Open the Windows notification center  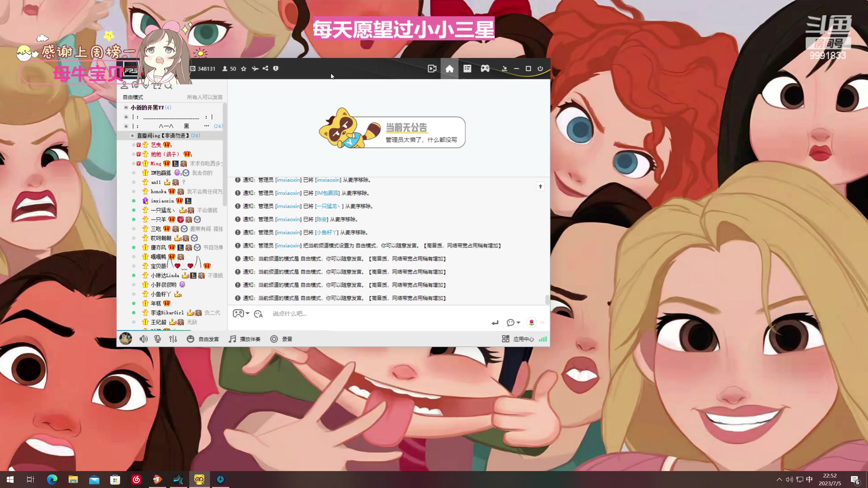(855, 480)
